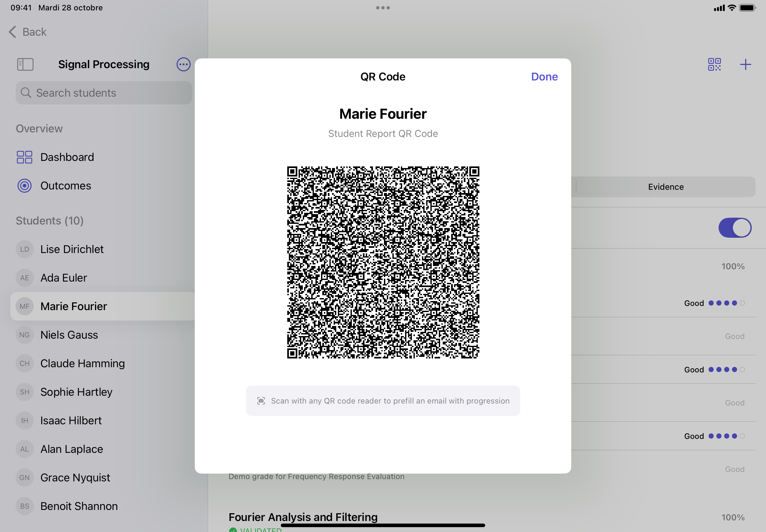
Task: Open Outcomes target icon item
Action: pos(24,186)
